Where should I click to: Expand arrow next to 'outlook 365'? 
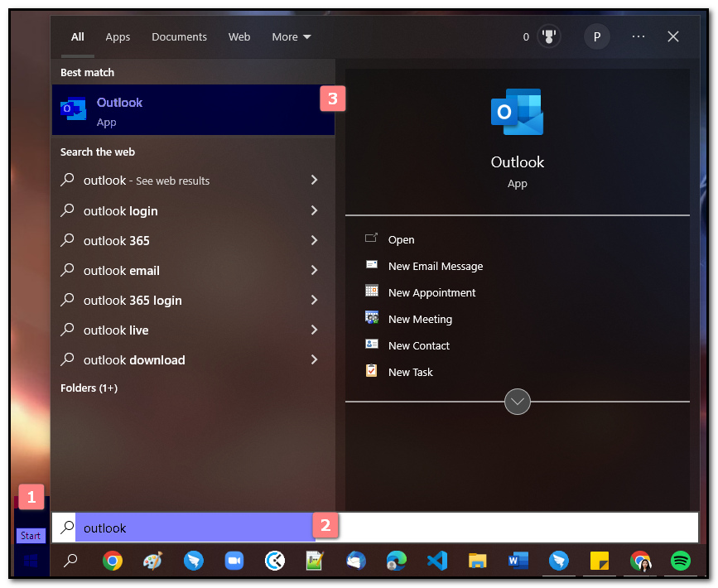[x=314, y=240]
